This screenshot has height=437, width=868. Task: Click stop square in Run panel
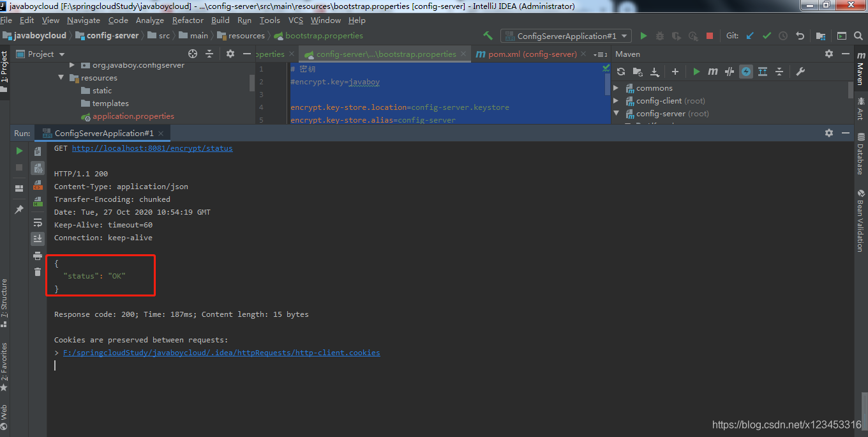[x=19, y=167]
